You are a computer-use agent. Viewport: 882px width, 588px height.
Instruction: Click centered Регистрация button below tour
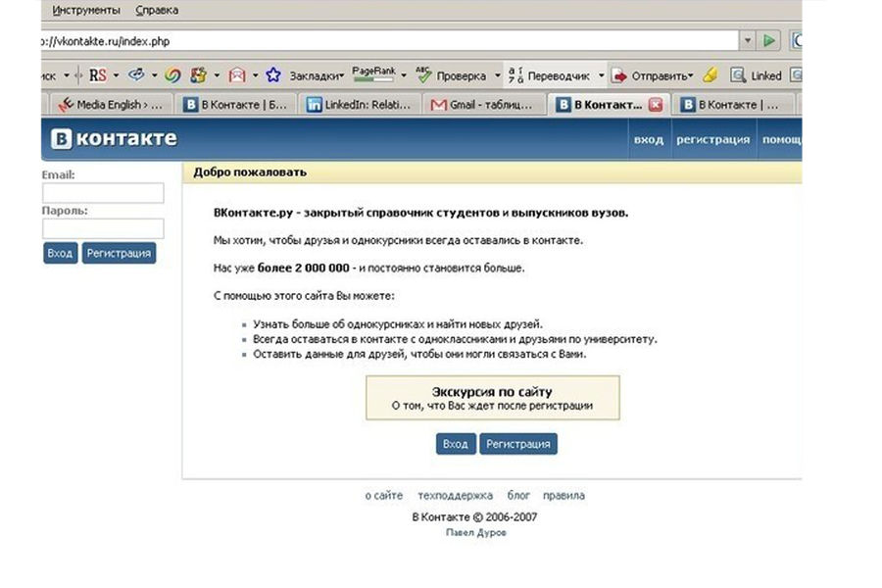click(518, 444)
